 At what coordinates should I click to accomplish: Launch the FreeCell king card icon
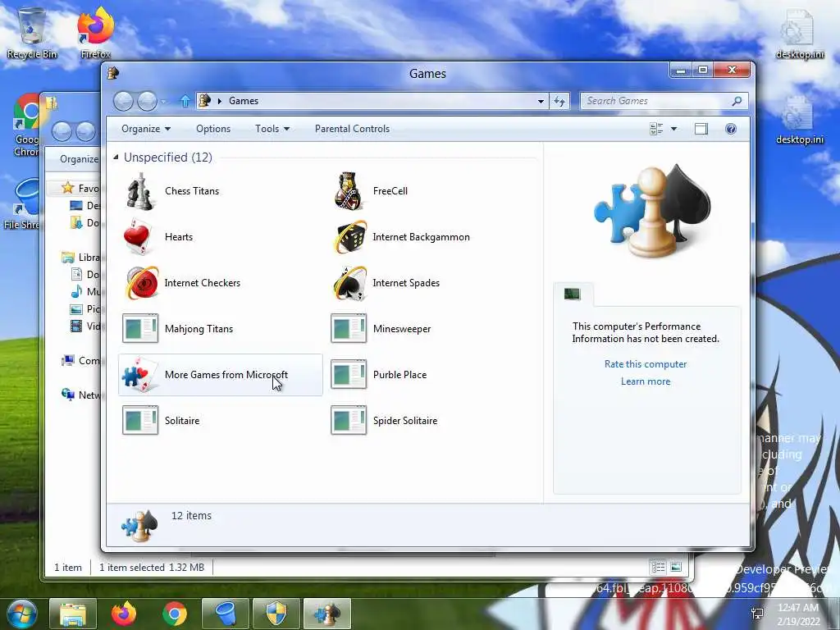[x=348, y=191]
